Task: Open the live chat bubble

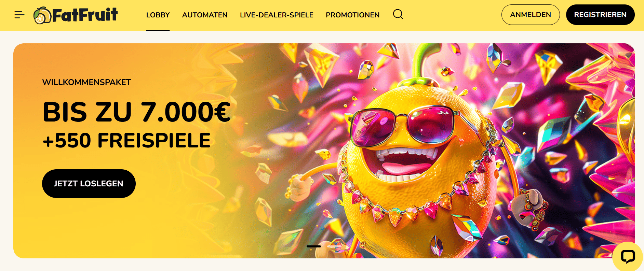Action: [x=628, y=256]
